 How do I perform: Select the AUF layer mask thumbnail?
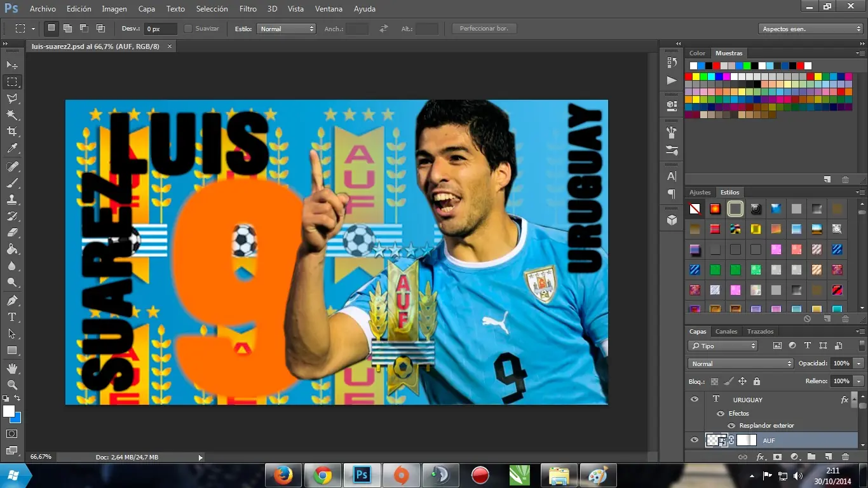pyautogui.click(x=747, y=440)
